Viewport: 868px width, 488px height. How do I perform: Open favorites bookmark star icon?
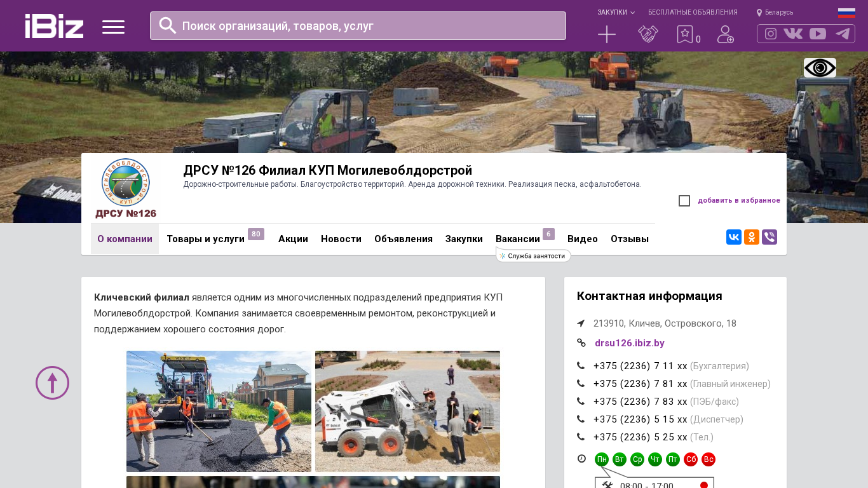click(x=685, y=34)
